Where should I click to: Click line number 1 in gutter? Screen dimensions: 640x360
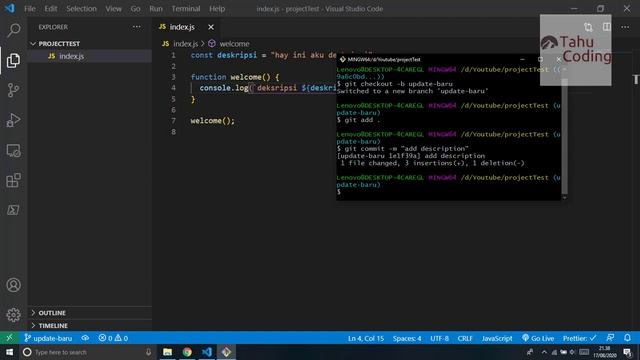pos(173,55)
